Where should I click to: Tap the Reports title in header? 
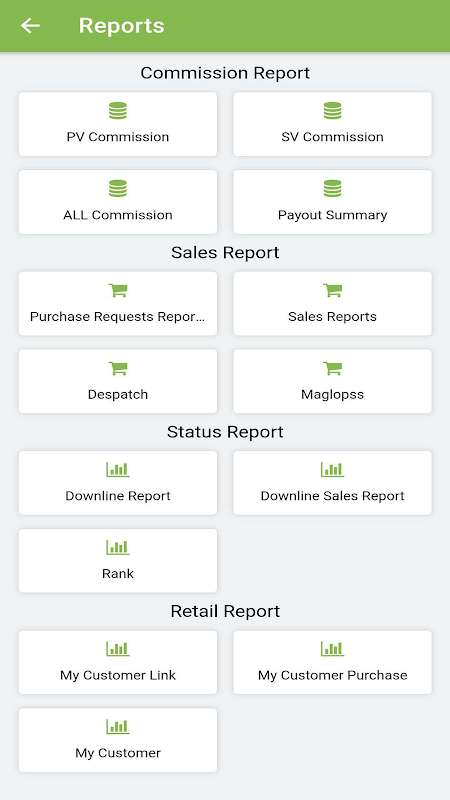coord(121,26)
